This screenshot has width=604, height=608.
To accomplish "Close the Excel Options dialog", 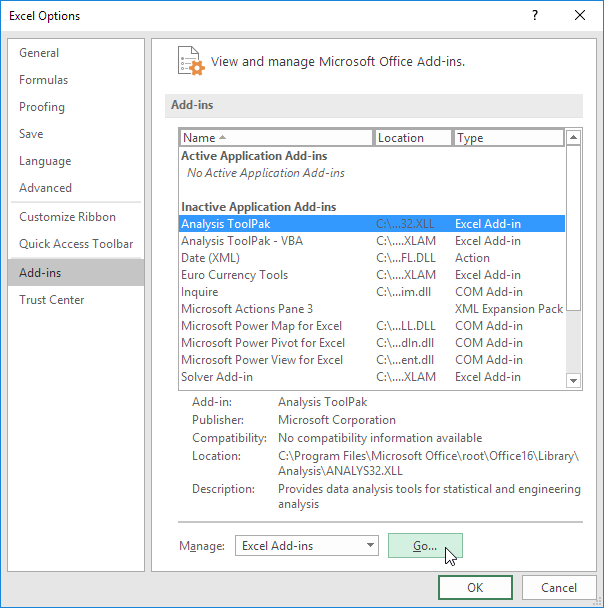I will [x=580, y=16].
